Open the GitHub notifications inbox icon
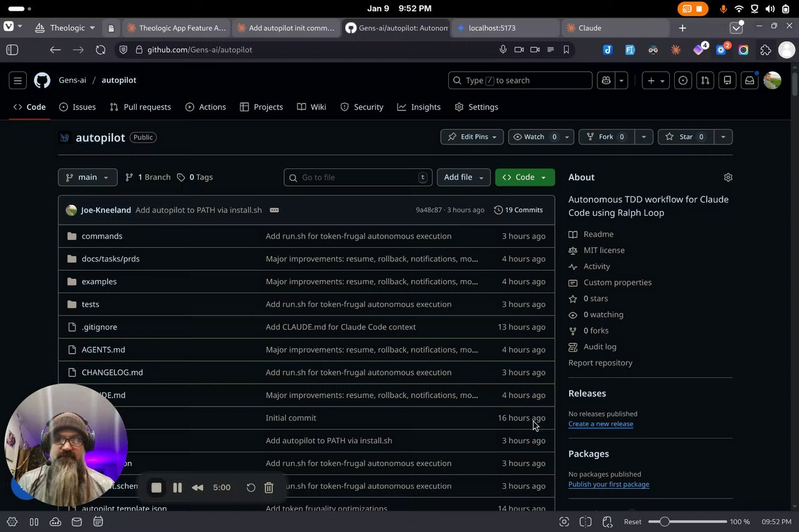 pyautogui.click(x=749, y=80)
